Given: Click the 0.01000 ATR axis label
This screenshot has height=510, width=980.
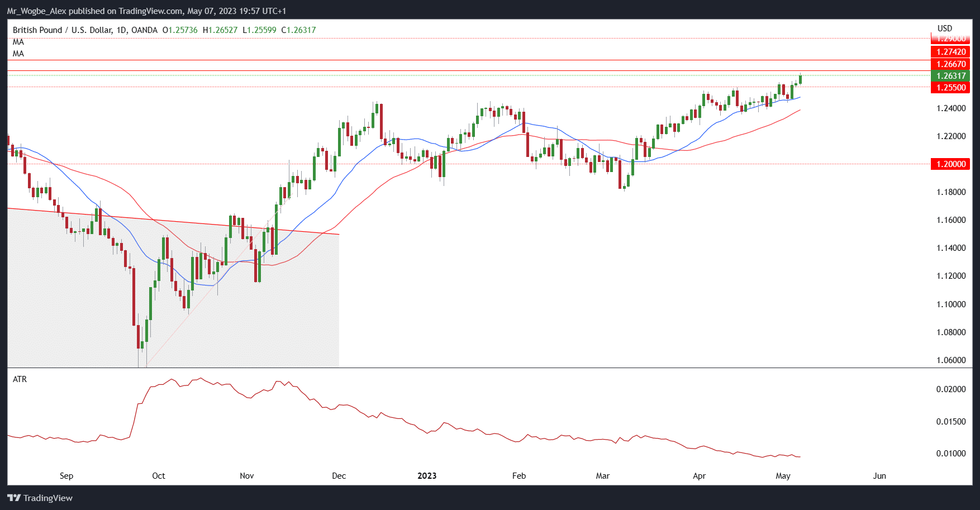Looking at the screenshot, I should pos(951,454).
